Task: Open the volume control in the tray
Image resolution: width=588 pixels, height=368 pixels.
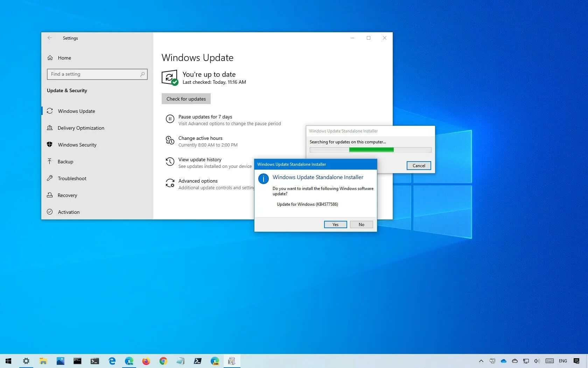Action: point(537,361)
